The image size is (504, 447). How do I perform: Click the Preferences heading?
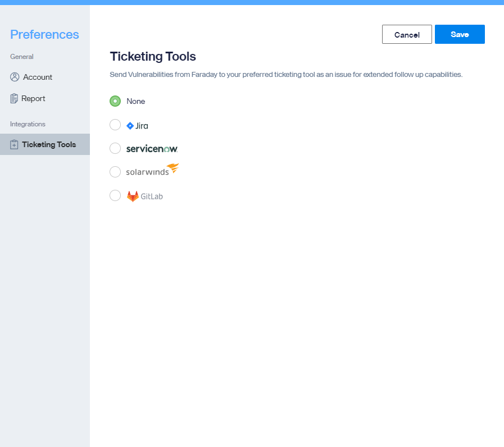[x=44, y=34]
